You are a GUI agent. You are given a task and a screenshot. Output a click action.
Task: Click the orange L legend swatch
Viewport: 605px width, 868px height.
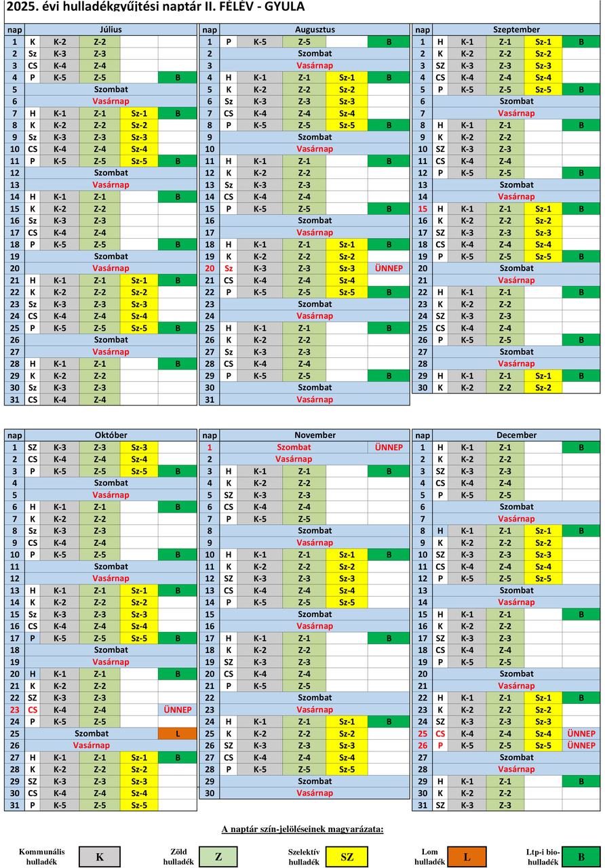pyautogui.click(x=466, y=856)
